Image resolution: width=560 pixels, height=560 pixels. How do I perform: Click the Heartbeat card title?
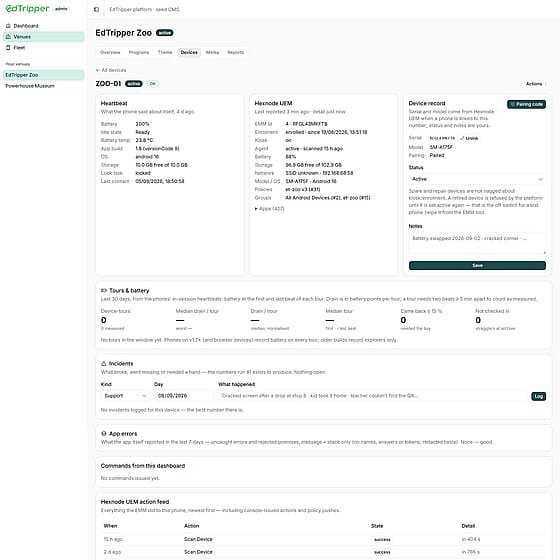pos(114,103)
